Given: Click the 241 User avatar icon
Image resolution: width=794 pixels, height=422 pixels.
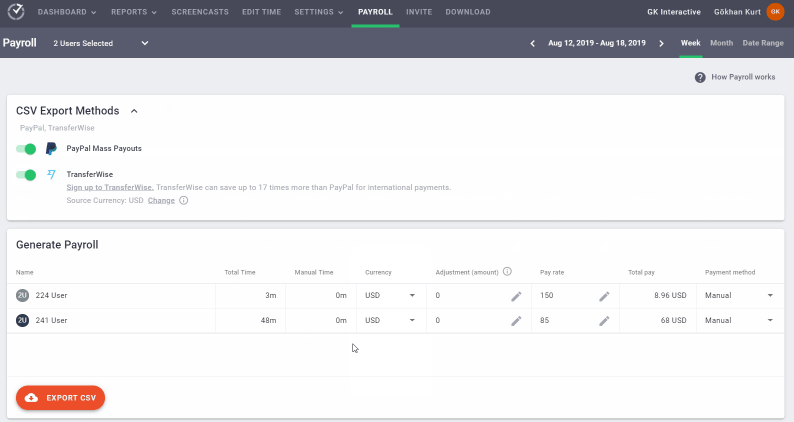Looking at the screenshot, I should coord(22,320).
